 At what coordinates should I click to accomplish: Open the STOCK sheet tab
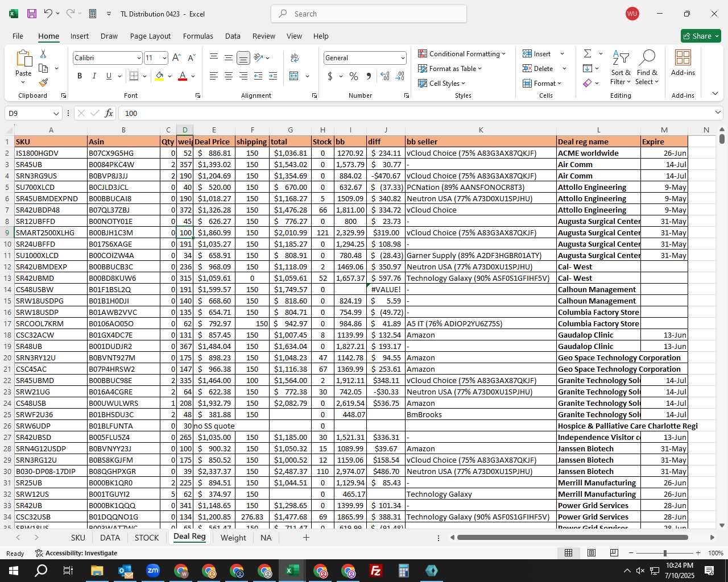[x=147, y=537]
